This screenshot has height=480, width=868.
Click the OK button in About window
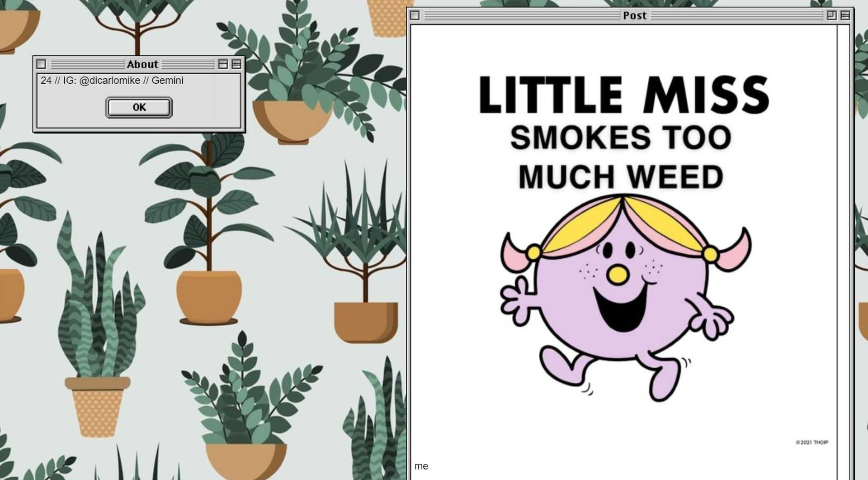(139, 107)
